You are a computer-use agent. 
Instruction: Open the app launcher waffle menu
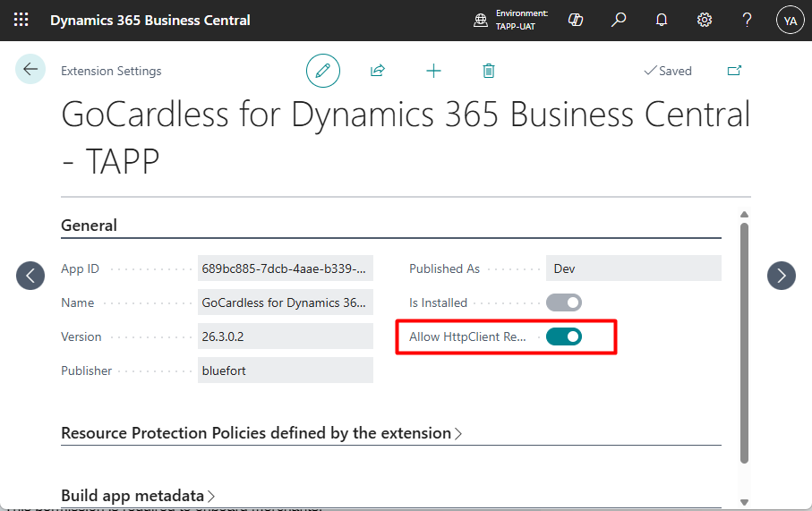pos(21,21)
